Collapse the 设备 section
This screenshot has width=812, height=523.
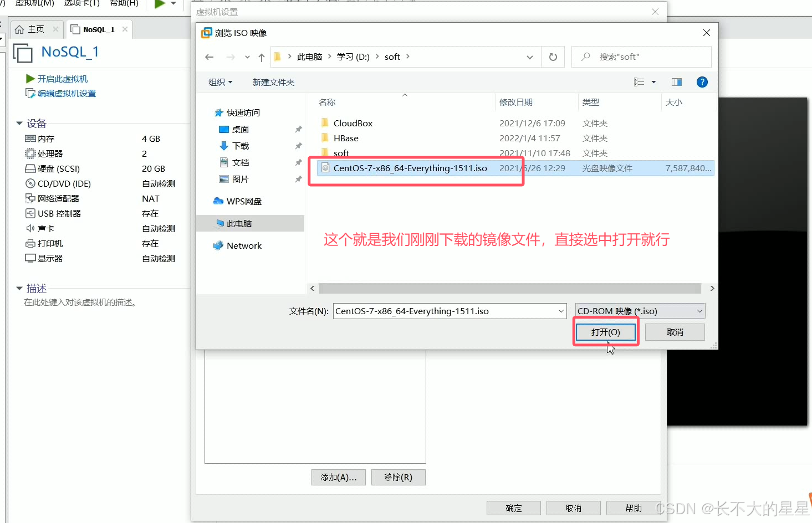[x=19, y=123]
